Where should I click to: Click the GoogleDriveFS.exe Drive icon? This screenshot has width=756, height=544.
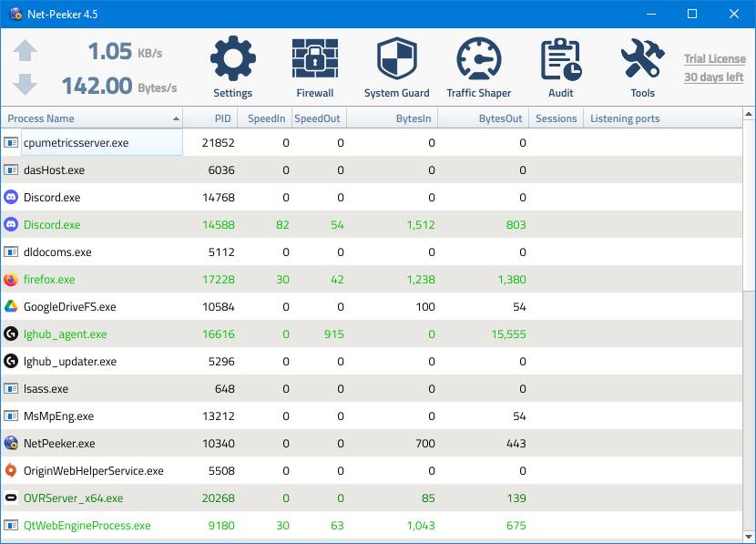[11, 307]
